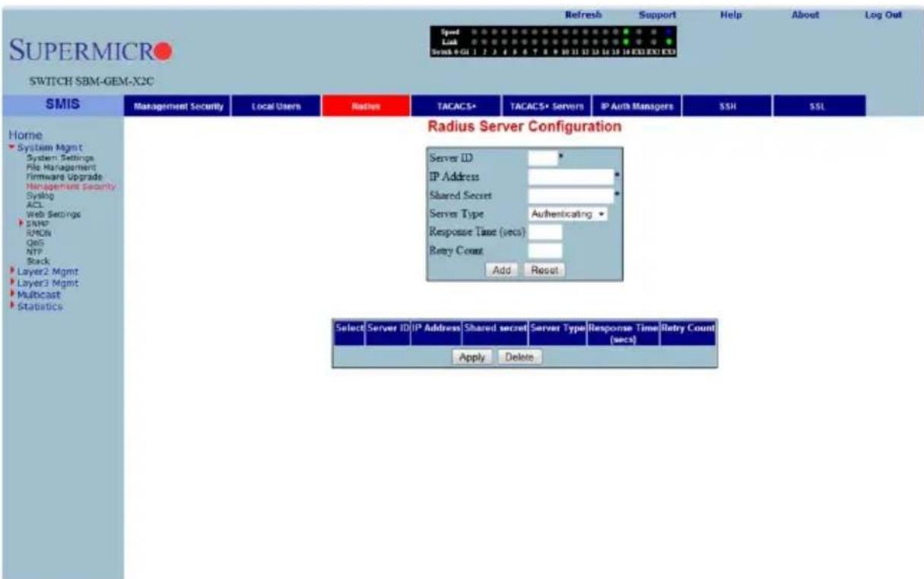The image size is (924, 579).
Task: Open Syslog in sidebar
Action: click(x=40, y=195)
